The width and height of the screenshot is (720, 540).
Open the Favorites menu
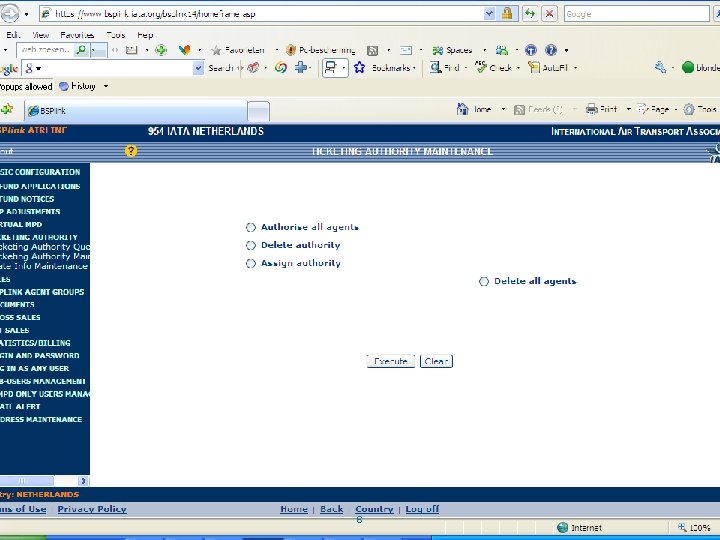tap(77, 35)
